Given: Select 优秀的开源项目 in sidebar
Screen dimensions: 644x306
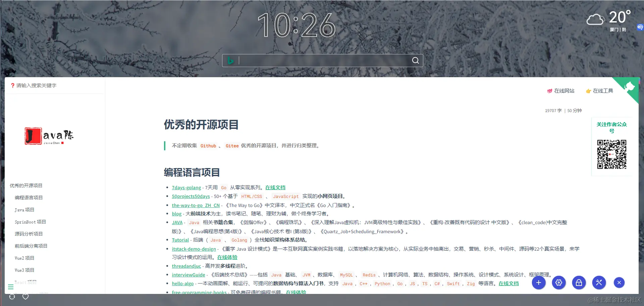Looking at the screenshot, I should click(26, 186).
